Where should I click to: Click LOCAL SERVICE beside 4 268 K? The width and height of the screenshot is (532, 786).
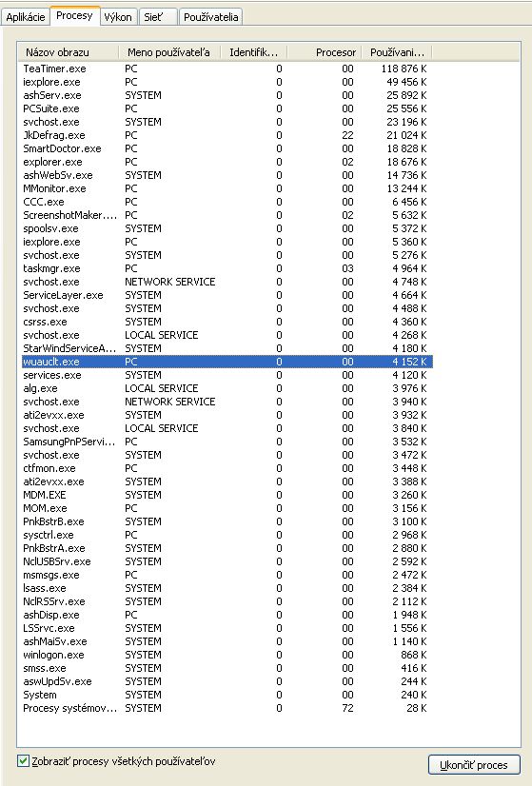[x=162, y=335]
